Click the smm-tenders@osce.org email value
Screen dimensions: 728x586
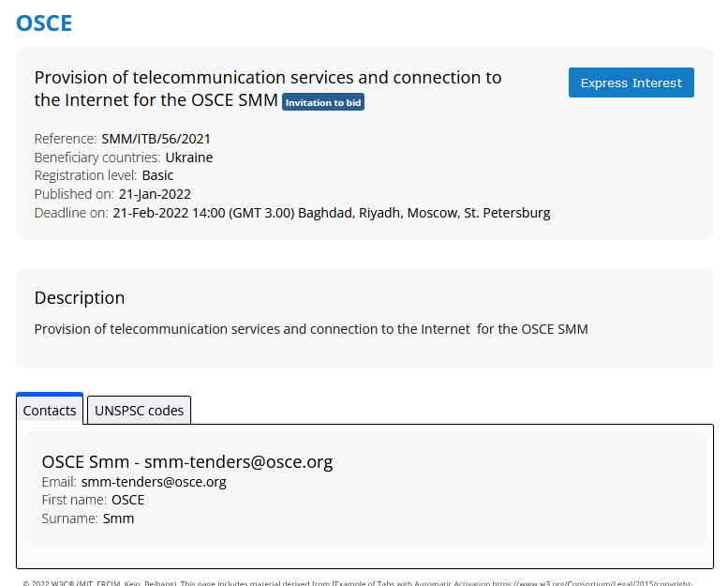pyautogui.click(x=154, y=482)
